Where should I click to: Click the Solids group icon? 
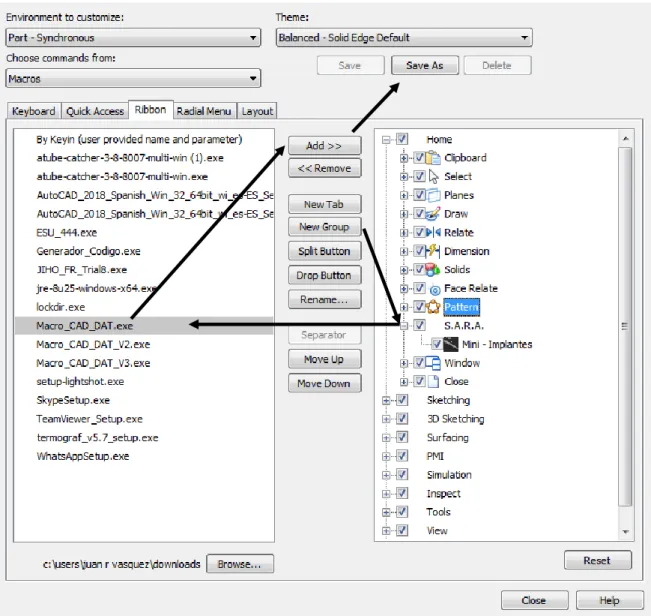click(433, 269)
